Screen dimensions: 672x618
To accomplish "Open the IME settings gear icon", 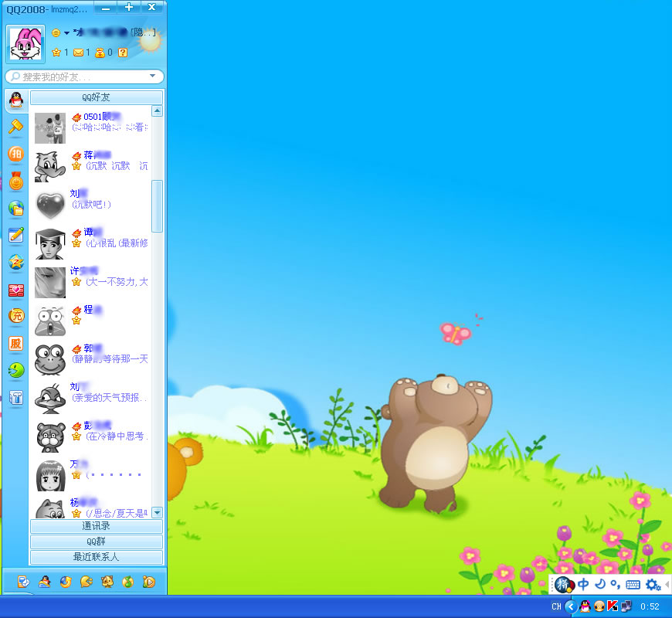I will (x=653, y=585).
